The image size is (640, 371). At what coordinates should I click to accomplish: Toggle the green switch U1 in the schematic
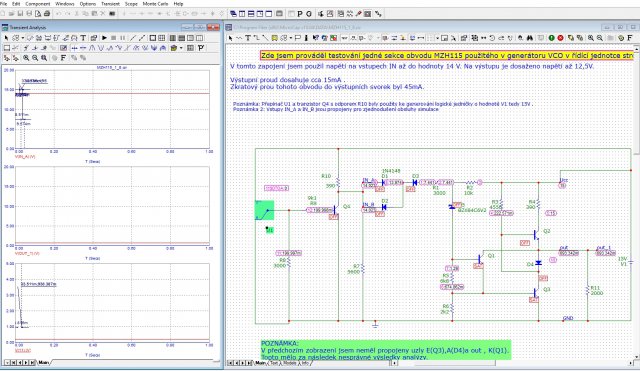pos(264,210)
